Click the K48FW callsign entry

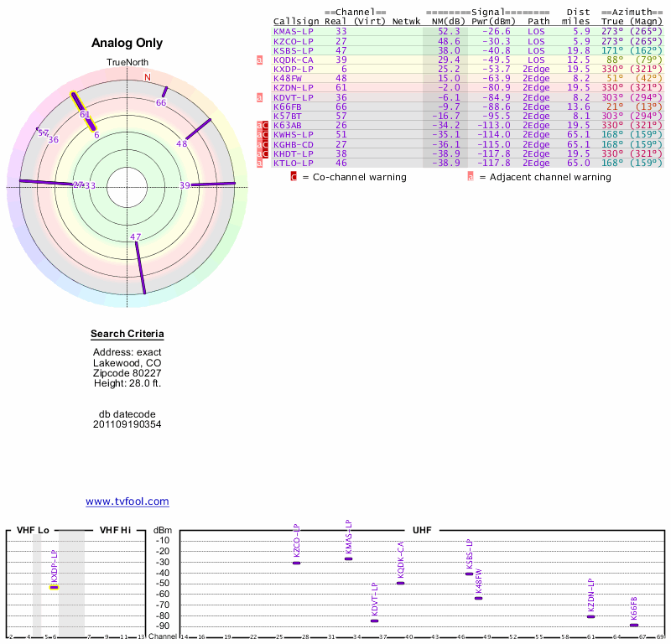click(292, 78)
